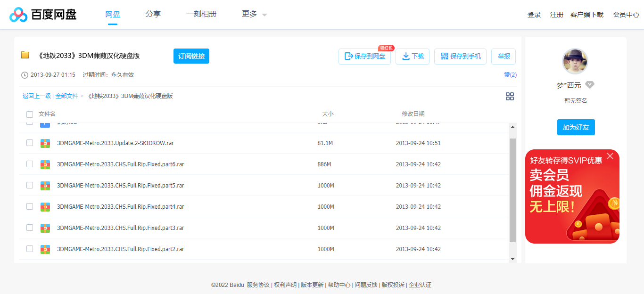The image size is (644, 294).
Task: Click the download icon on the 下载 button
Action: click(405, 56)
